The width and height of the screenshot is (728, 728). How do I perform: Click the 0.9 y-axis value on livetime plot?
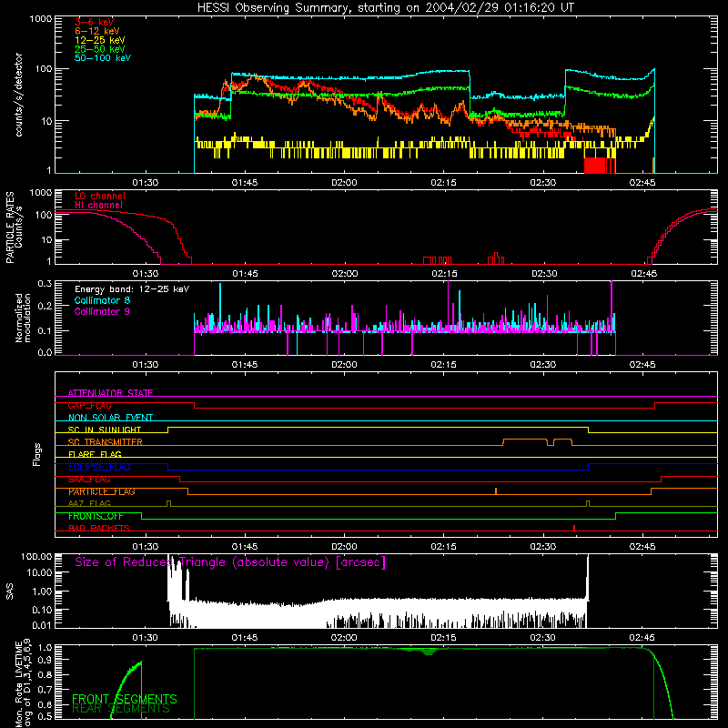pyautogui.click(x=45, y=659)
